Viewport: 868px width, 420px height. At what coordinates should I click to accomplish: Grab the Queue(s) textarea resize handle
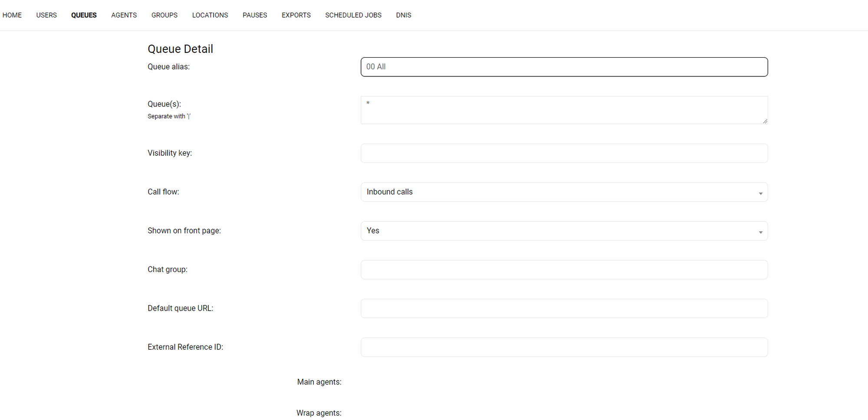[x=765, y=121]
